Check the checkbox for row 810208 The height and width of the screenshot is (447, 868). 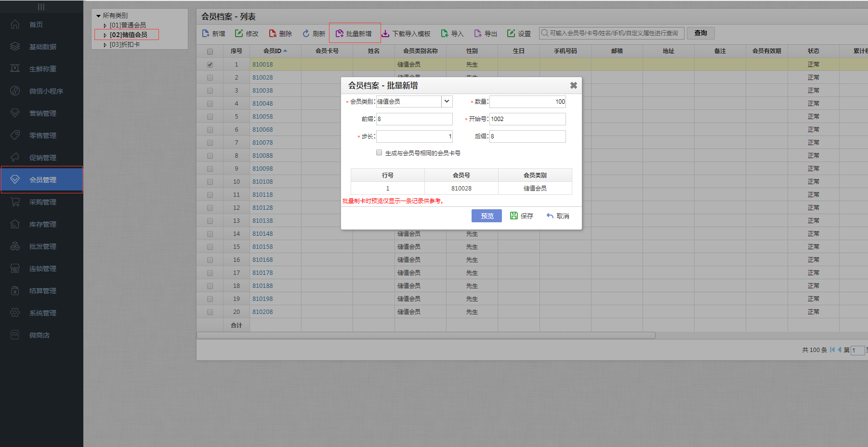tap(210, 312)
